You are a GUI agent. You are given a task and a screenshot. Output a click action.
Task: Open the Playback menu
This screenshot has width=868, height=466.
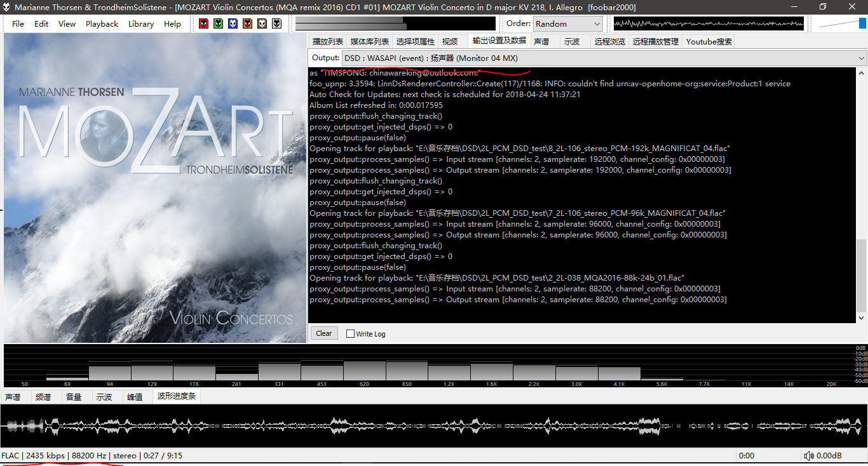tap(102, 23)
